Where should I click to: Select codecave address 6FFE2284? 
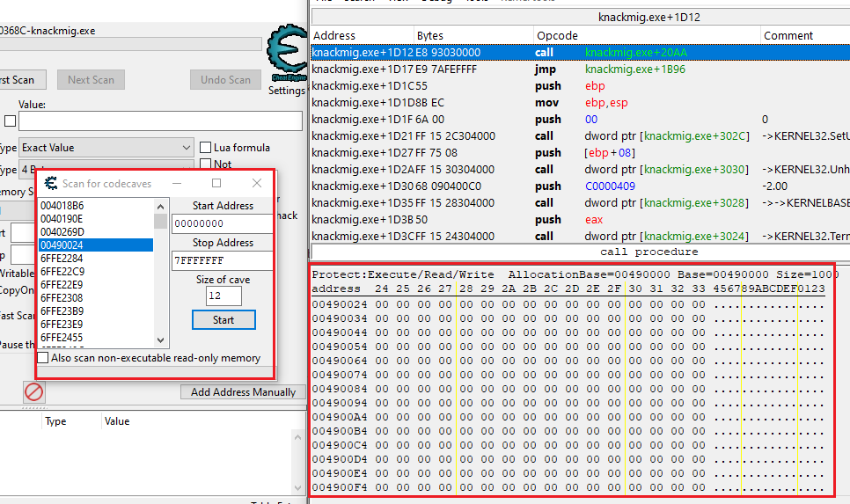click(96, 258)
